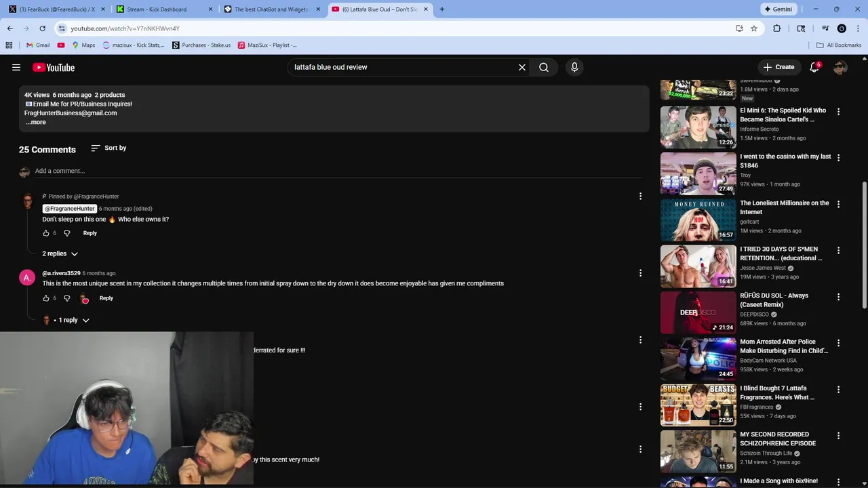Click the address bar URL
868x488 pixels.
pos(125,28)
